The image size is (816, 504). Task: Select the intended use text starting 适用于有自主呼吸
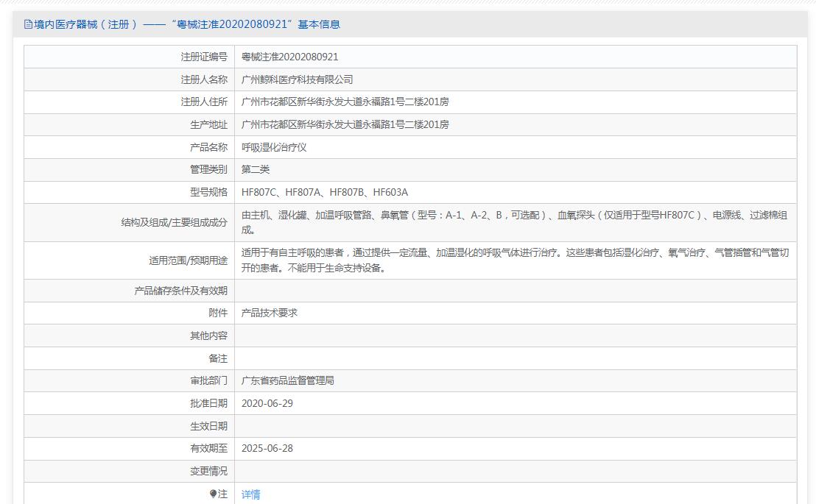[x=516, y=260]
